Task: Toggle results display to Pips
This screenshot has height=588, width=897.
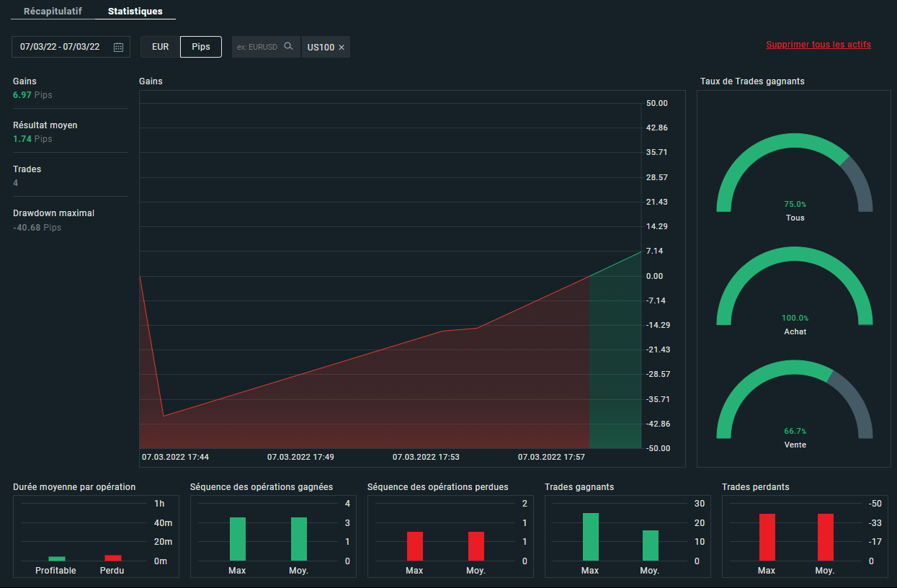Action: click(201, 47)
